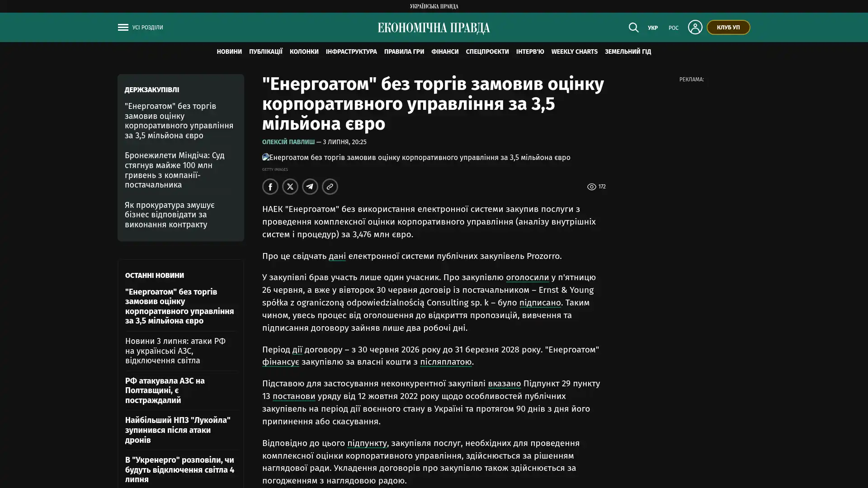Open the user account profile icon
868x488 pixels.
(695, 27)
